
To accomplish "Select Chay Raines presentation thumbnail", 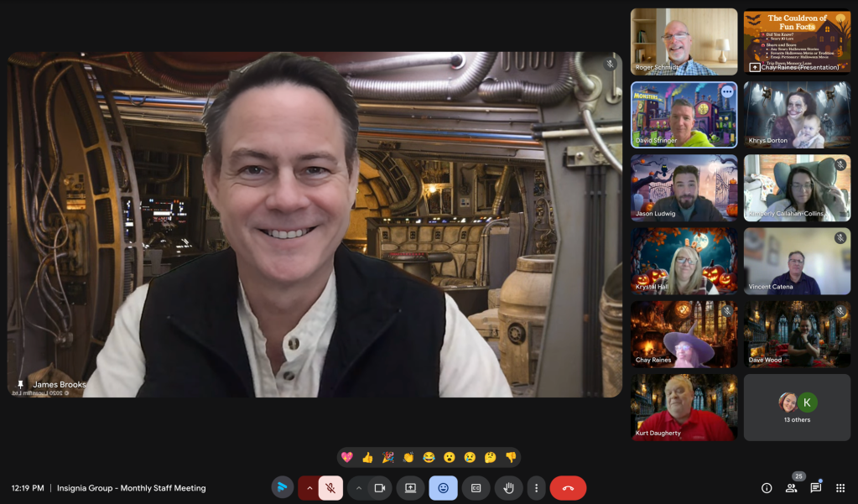I will (796, 42).
